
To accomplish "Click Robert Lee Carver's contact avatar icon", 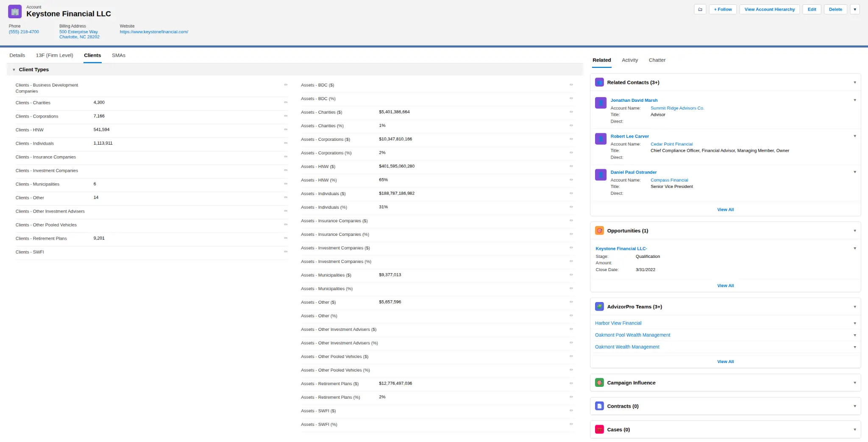I will pos(601,139).
